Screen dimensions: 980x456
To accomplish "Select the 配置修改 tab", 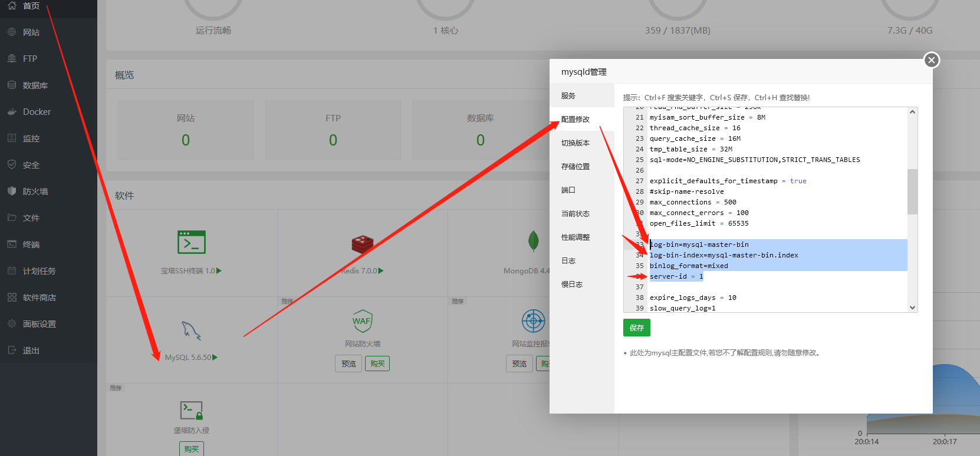I will click(x=582, y=119).
